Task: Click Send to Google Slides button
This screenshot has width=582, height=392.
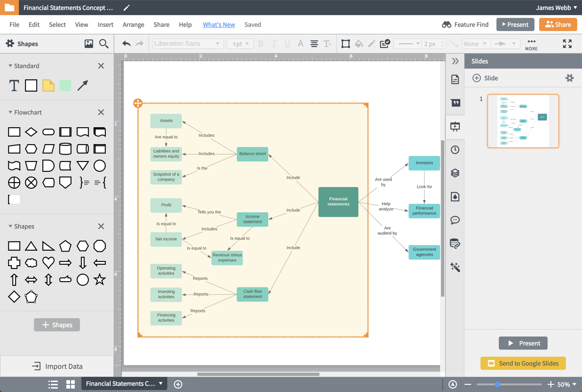Action: coord(523,363)
